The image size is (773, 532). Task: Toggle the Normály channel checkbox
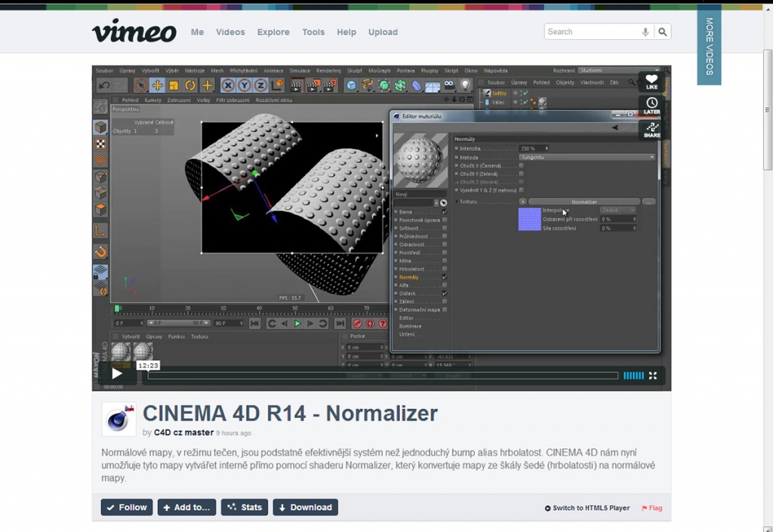pyautogui.click(x=445, y=277)
